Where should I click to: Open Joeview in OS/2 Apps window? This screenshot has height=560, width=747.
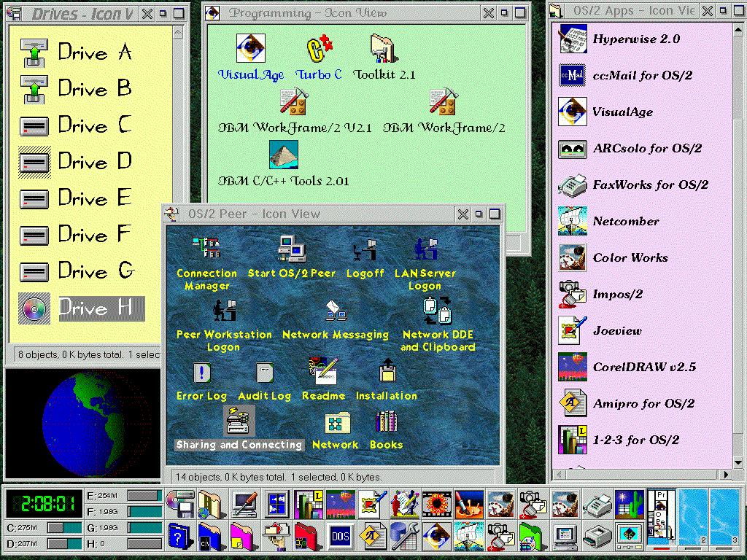click(572, 330)
